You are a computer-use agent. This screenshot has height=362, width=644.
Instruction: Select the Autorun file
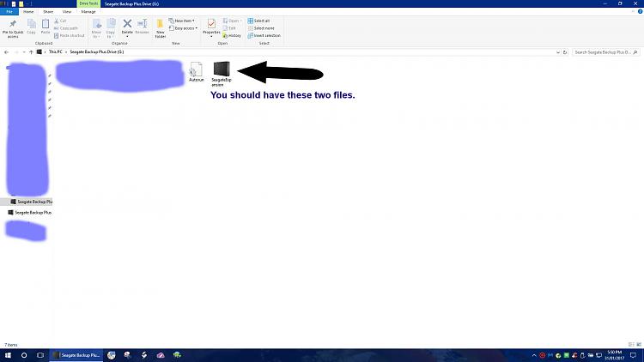click(197, 72)
